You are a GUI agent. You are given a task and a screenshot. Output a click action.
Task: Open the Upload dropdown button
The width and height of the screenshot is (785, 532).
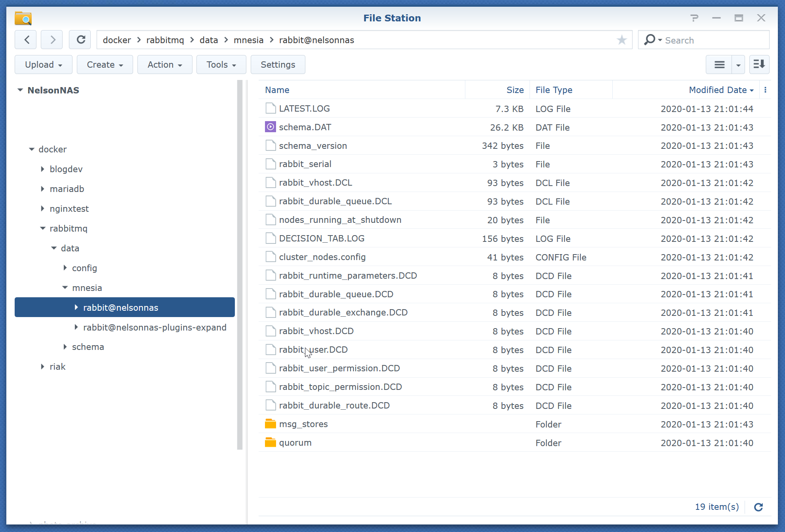coord(43,65)
